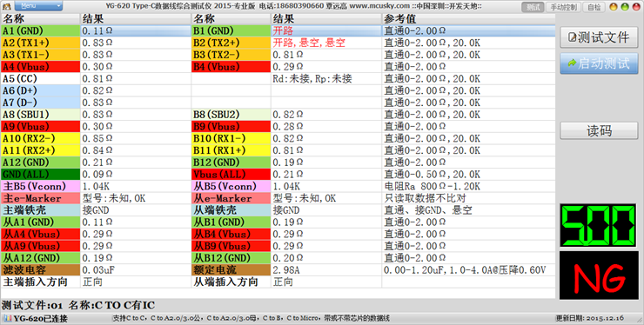
Task: Click the YG-620已连接 status icon
Action: [x=8, y=318]
